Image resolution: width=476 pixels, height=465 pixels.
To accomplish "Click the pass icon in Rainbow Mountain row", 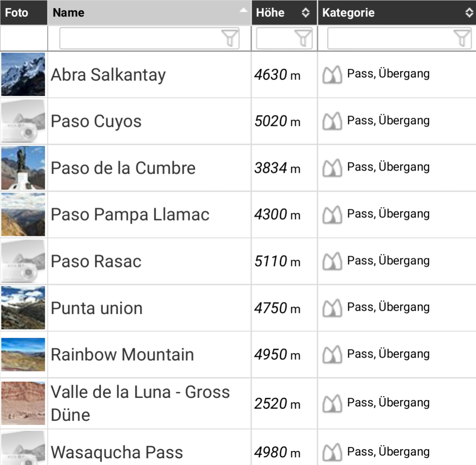I will pyautogui.click(x=332, y=355).
